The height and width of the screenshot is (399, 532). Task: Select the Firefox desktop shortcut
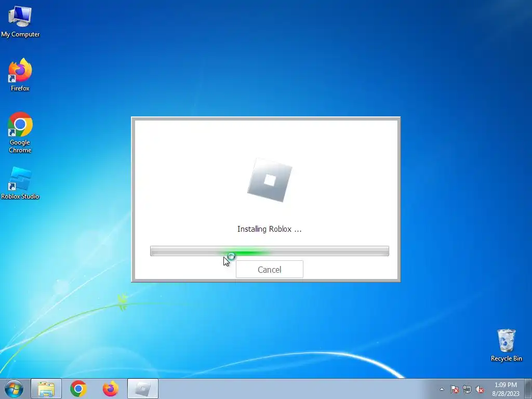20,75
